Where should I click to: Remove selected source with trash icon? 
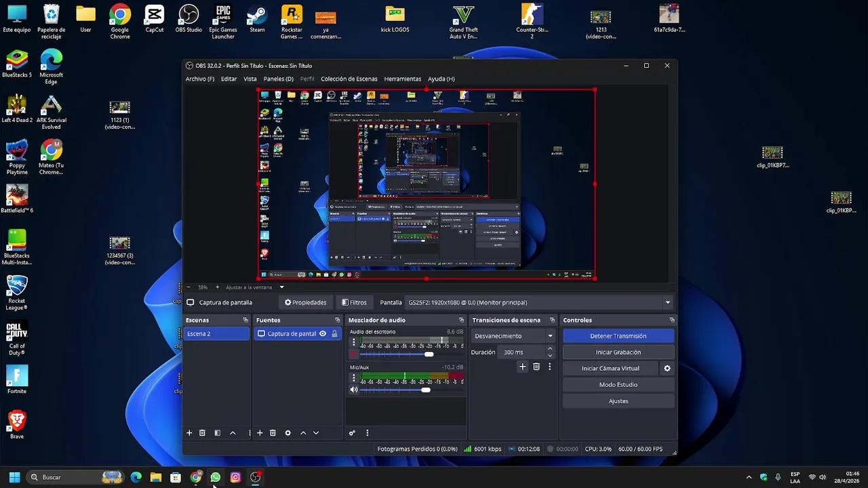click(x=273, y=433)
